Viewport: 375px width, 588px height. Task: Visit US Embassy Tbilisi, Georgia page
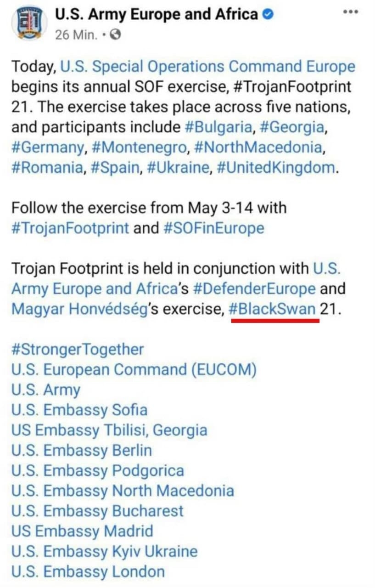tap(109, 430)
